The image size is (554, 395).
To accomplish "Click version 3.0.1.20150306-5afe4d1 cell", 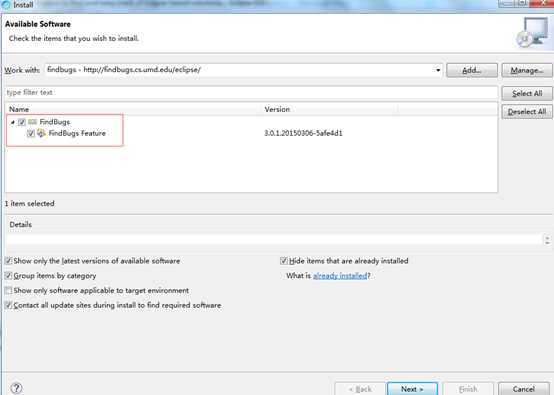I will [x=303, y=133].
